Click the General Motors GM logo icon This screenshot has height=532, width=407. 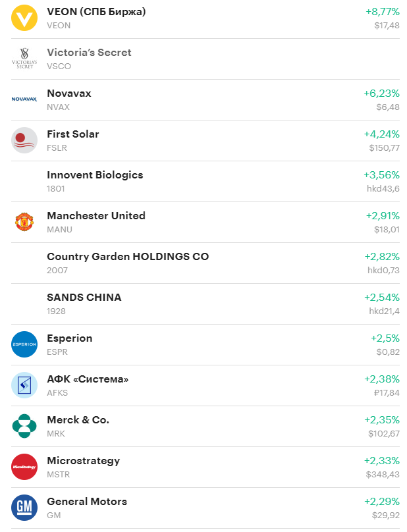24,508
